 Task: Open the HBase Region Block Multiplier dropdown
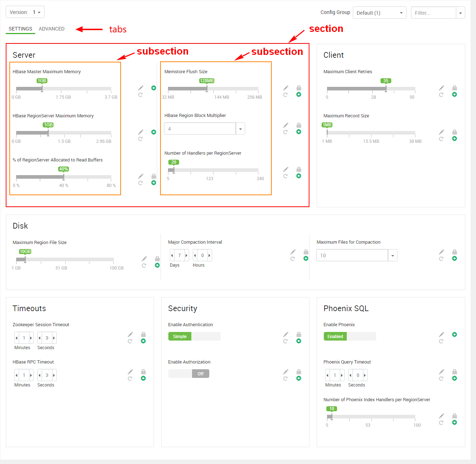coord(240,129)
